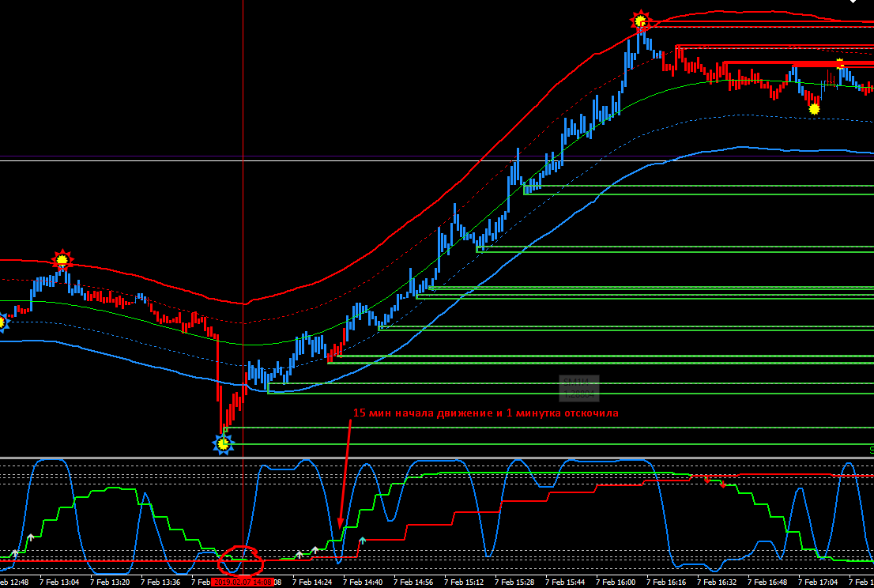Click the '7 Feb 13:36' time axis label
Image resolution: width=874 pixels, height=588 pixels.
pos(160,582)
